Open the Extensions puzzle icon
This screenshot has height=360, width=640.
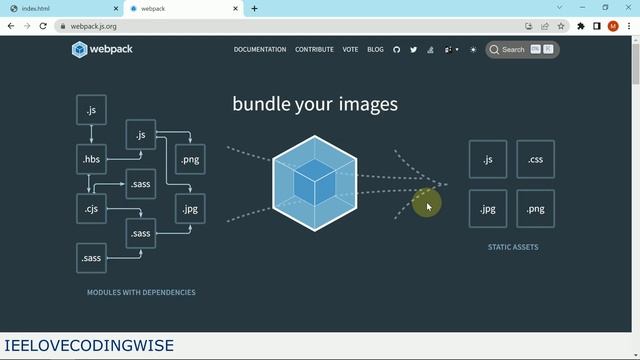coord(580,26)
